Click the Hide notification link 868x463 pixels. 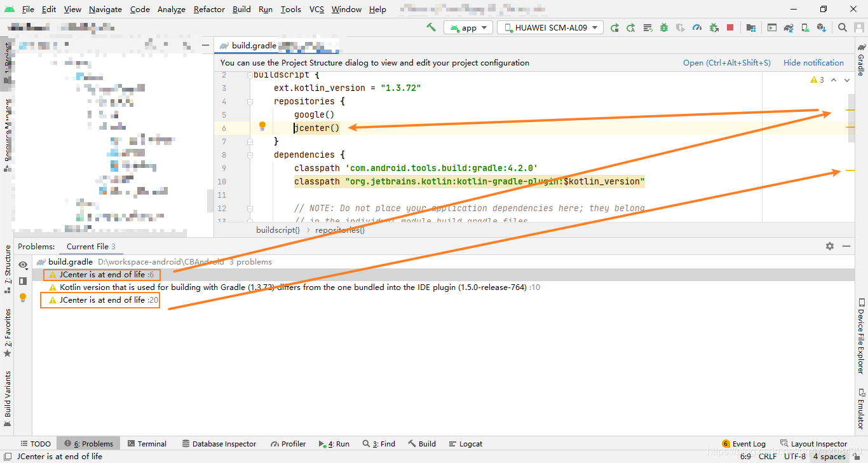pos(813,62)
